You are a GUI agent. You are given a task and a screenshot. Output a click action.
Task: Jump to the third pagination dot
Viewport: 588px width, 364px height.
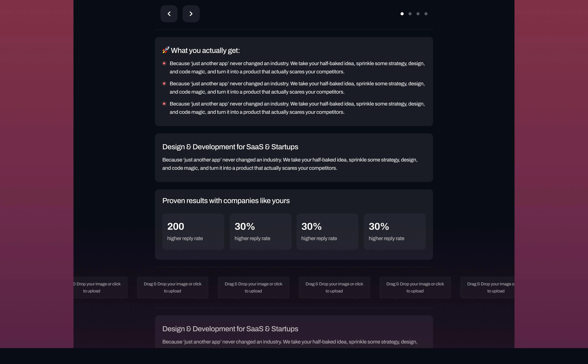pyautogui.click(x=418, y=14)
